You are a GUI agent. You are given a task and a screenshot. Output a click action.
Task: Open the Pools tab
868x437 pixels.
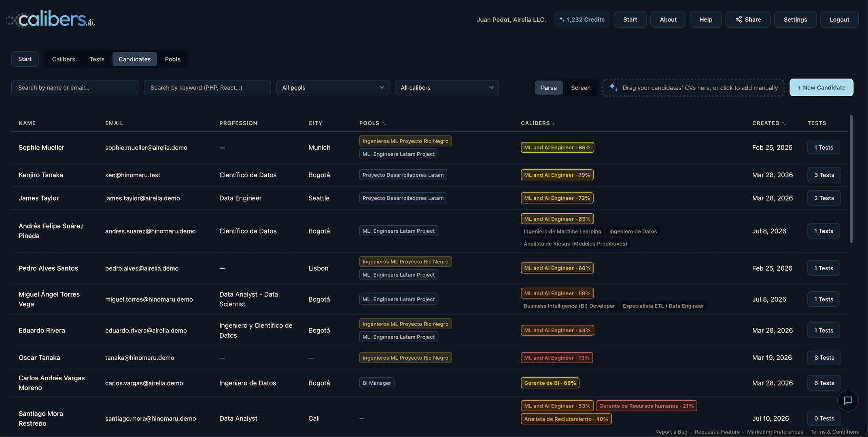(x=172, y=59)
